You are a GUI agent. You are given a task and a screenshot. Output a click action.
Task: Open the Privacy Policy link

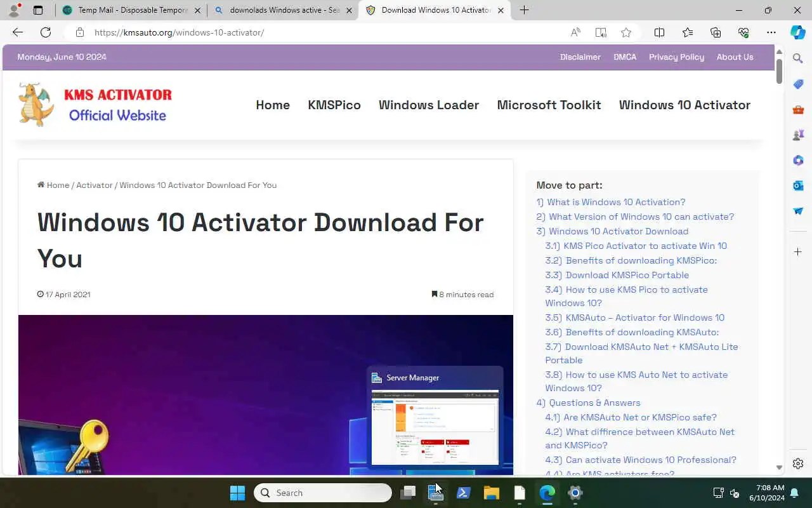pos(676,57)
